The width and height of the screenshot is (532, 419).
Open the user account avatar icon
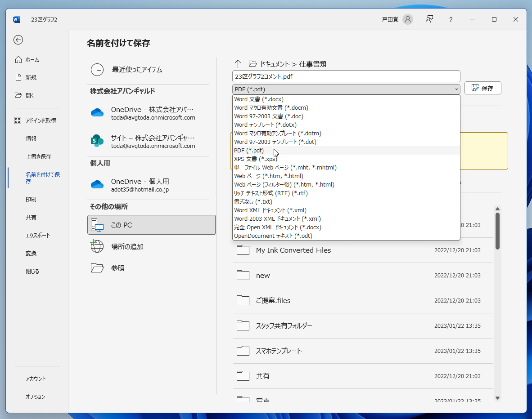point(407,19)
